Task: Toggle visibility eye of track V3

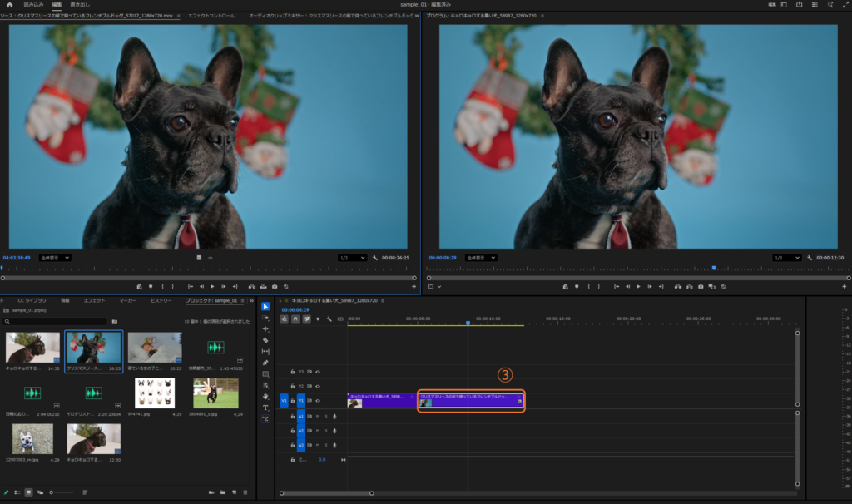Action: [x=318, y=372]
